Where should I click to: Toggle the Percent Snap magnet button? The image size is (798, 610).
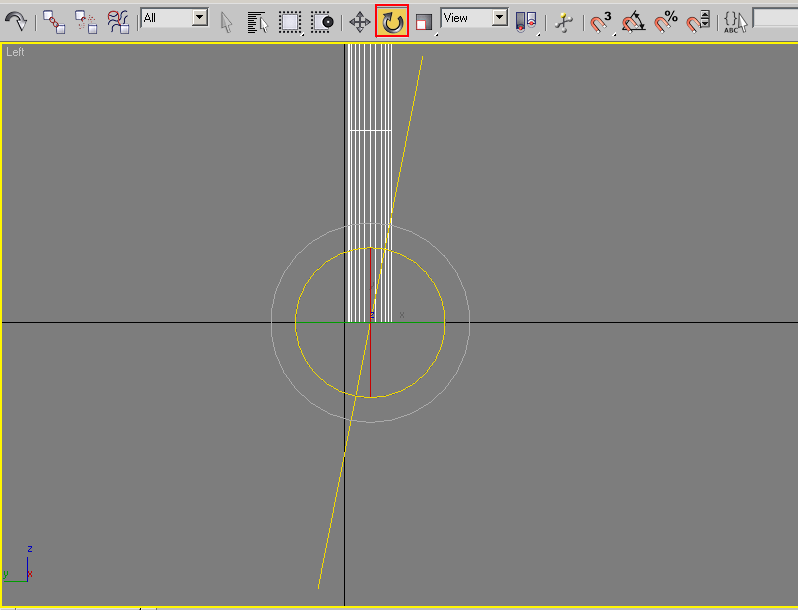[x=666, y=22]
